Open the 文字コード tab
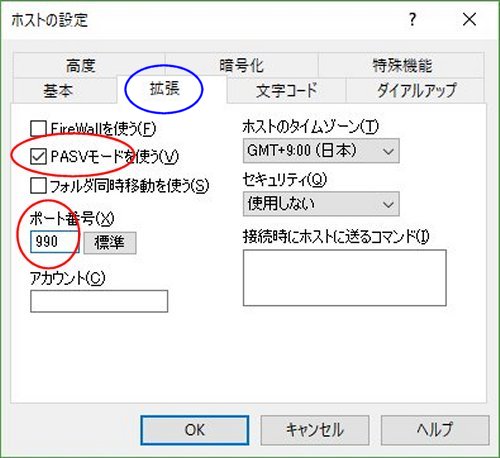The height and width of the screenshot is (458, 500). pos(286,91)
